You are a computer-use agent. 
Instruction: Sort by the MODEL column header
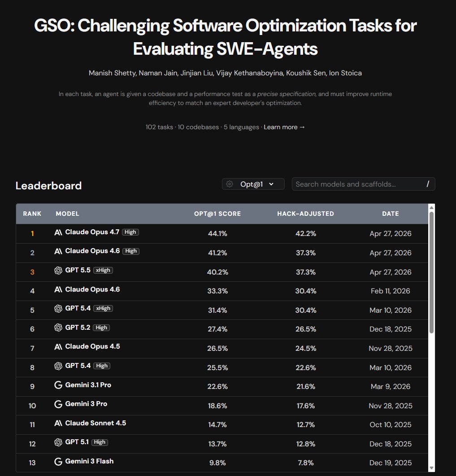[x=67, y=214]
